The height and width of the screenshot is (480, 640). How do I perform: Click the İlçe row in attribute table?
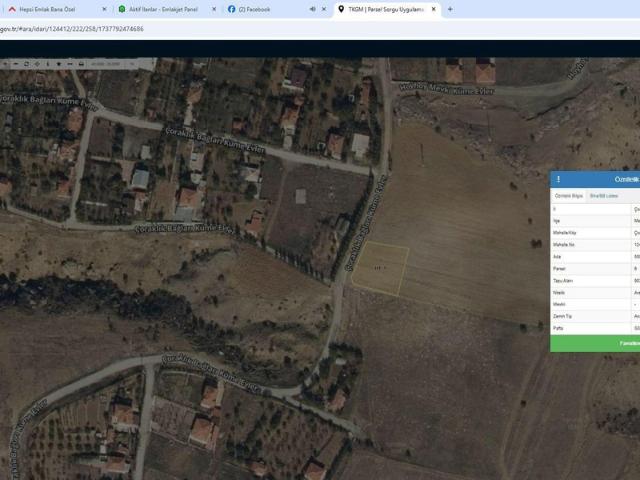click(595, 221)
